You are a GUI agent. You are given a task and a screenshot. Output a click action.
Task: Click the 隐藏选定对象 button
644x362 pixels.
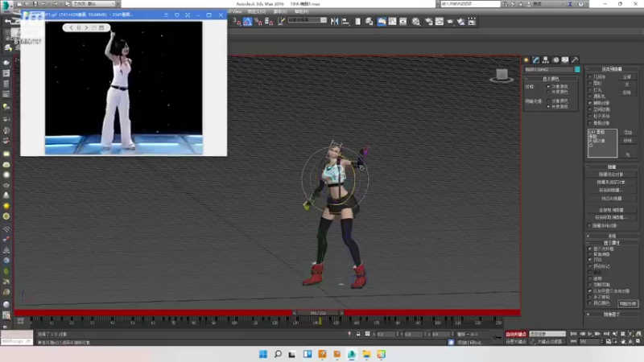click(x=612, y=175)
